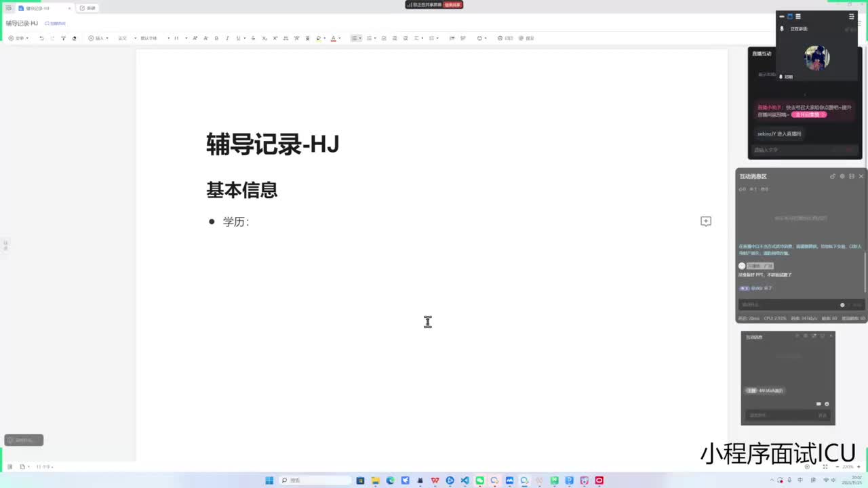Open the Windows Start menu
Screen dimensions: 868x488
pos(269,481)
